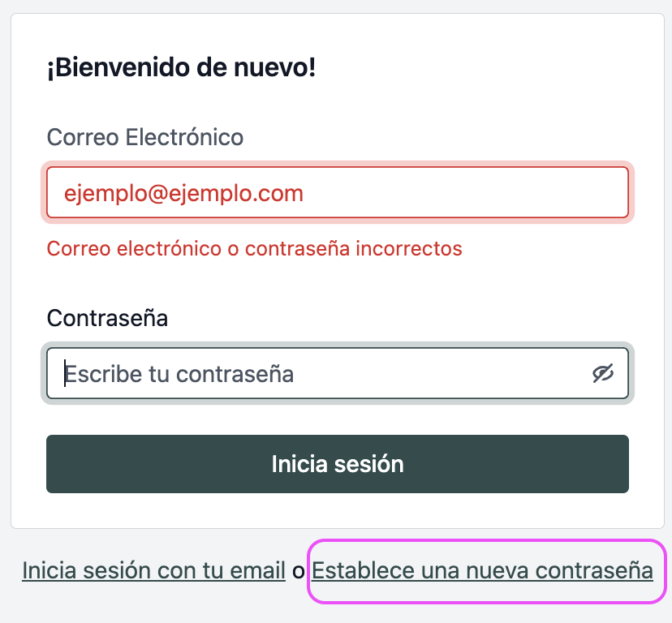Image resolution: width=672 pixels, height=623 pixels.
Task: Follow the Inicia sesión con tu email link
Action: (x=153, y=571)
